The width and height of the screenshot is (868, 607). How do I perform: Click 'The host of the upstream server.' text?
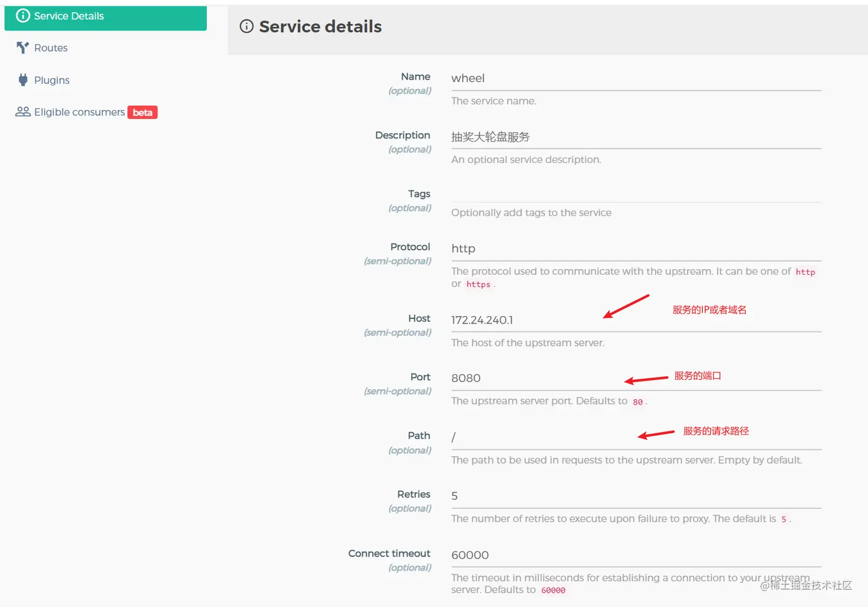(528, 343)
